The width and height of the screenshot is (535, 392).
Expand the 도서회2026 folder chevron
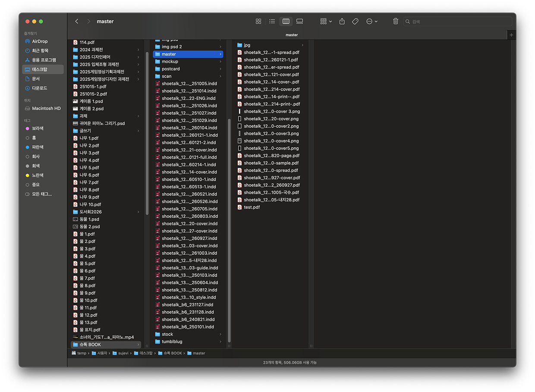point(138,212)
